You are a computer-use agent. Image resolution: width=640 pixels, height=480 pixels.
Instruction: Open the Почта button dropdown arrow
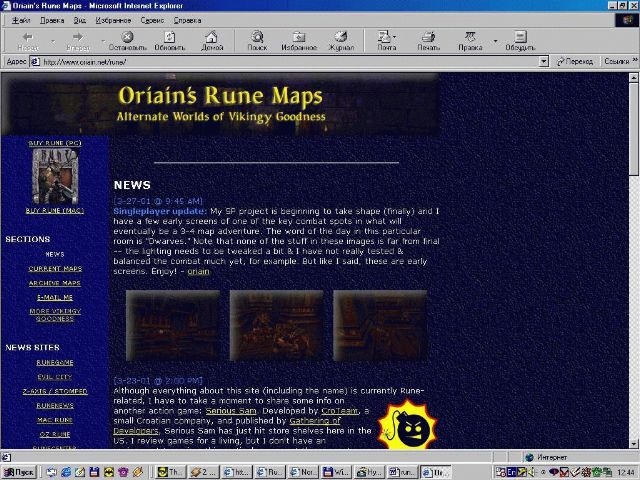click(x=395, y=37)
